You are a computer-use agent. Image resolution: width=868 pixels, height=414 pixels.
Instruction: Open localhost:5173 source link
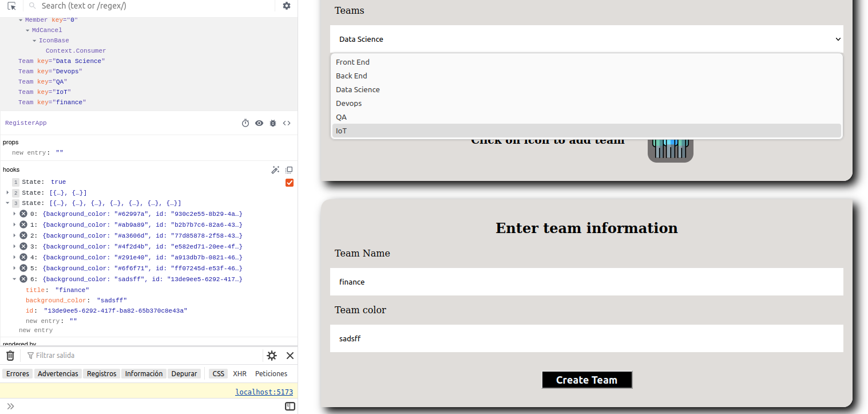click(x=264, y=392)
